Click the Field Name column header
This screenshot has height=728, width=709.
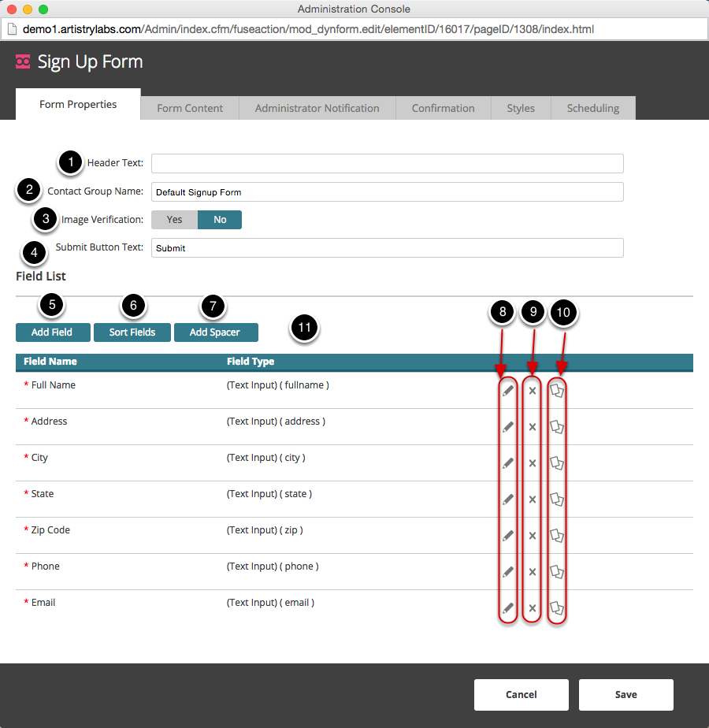tap(50, 361)
